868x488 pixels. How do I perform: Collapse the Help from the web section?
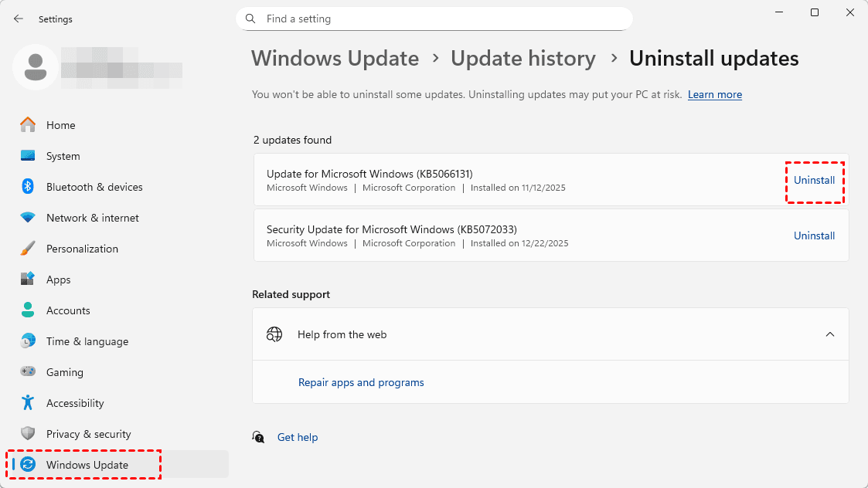(829, 334)
